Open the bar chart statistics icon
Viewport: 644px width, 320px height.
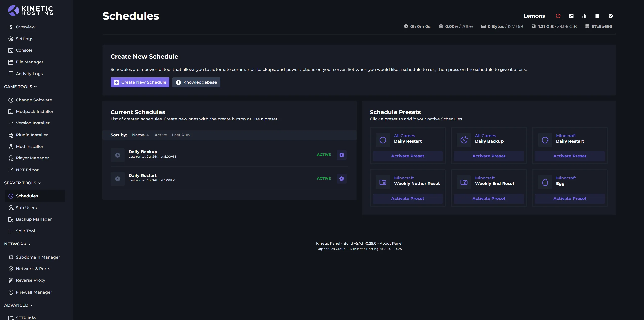coord(584,16)
